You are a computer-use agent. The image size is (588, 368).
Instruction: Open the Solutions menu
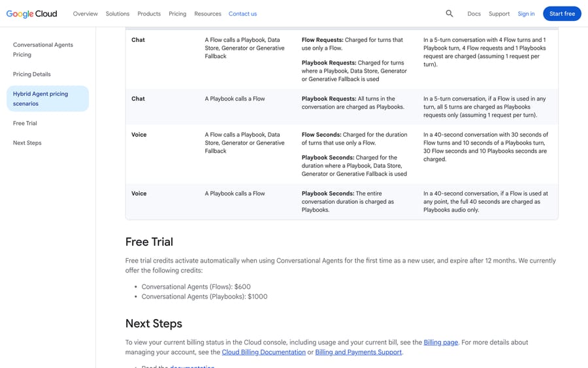coord(118,14)
